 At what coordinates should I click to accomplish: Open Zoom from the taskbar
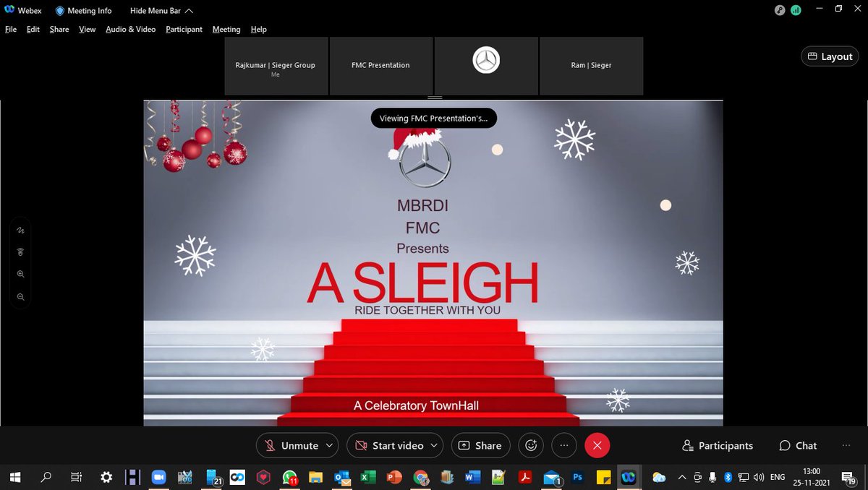point(158,477)
